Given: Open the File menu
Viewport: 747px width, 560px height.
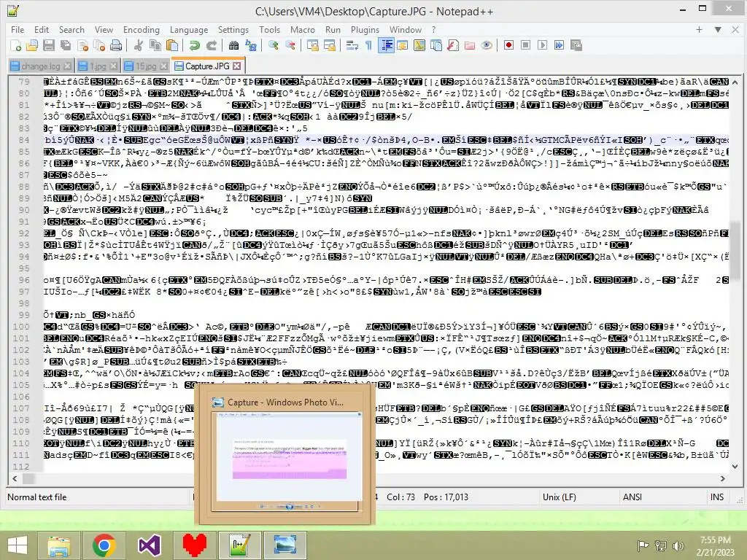Looking at the screenshot, I should (18, 29).
